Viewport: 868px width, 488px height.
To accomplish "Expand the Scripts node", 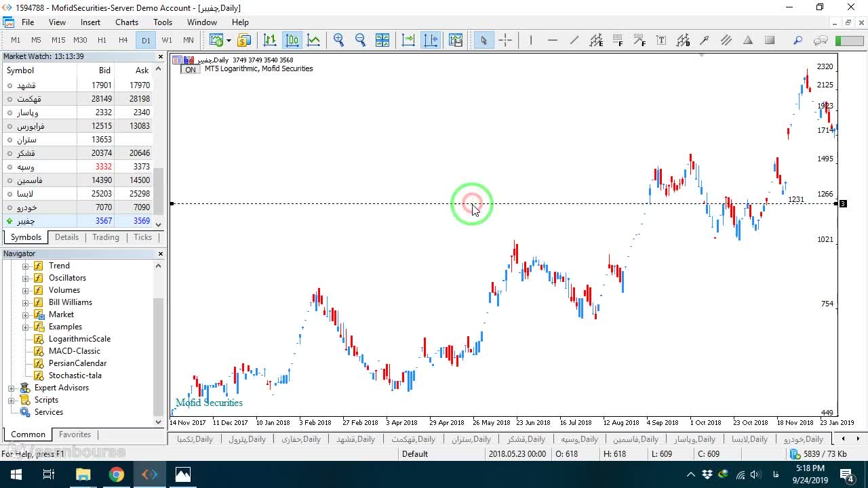I will (x=12, y=401).
